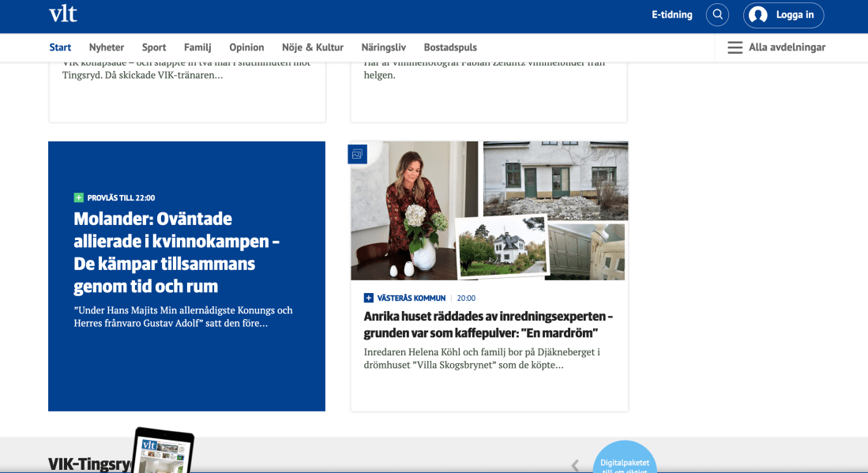868x473 pixels.
Task: Click the E-tidning link
Action: 671,15
